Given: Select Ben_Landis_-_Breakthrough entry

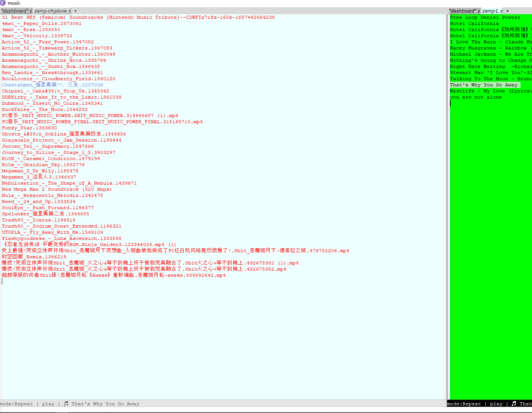Looking at the screenshot, I should [53, 73].
